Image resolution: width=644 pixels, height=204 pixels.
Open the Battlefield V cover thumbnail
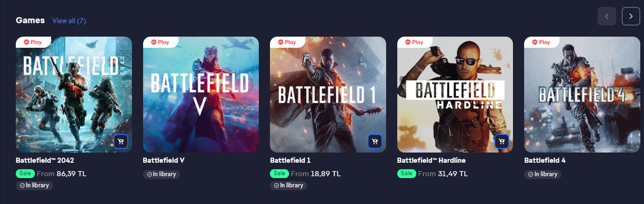(201, 95)
